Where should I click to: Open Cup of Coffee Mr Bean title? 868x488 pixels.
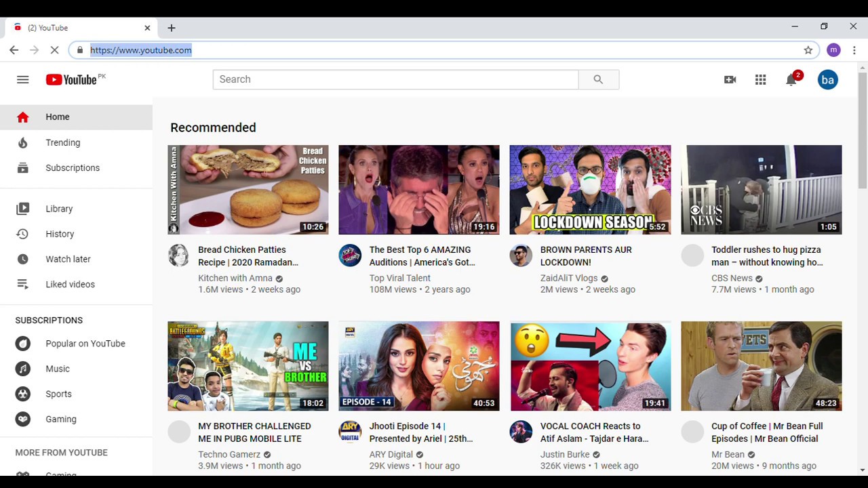coord(767,432)
